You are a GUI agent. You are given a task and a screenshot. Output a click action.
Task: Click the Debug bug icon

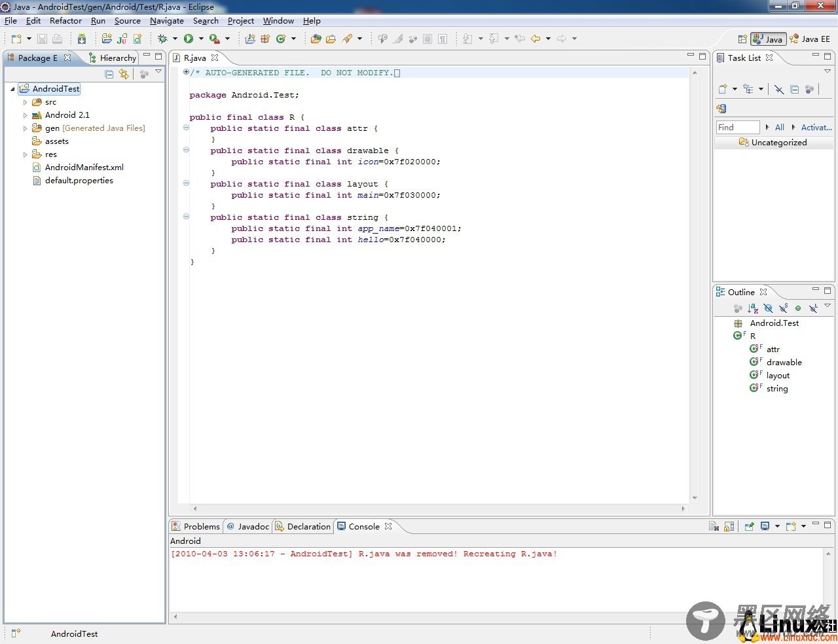(x=162, y=39)
